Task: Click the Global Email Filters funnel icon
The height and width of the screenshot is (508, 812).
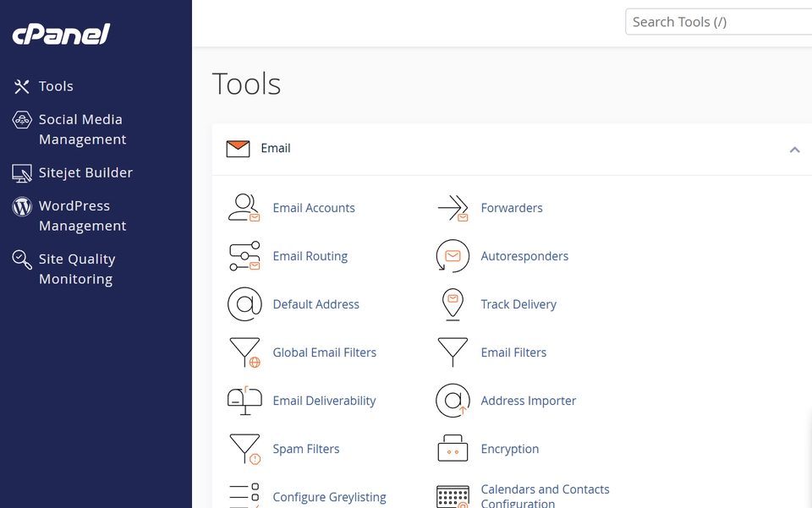Action: 244,352
